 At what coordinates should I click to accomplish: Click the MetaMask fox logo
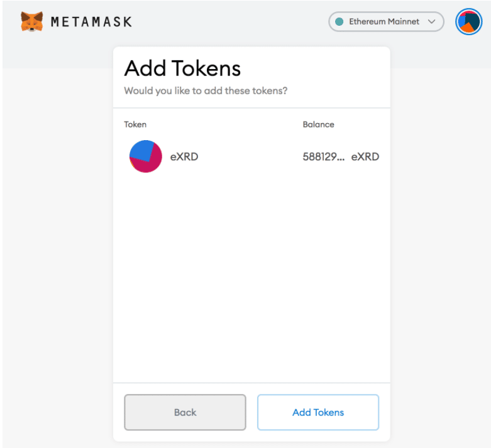click(31, 21)
